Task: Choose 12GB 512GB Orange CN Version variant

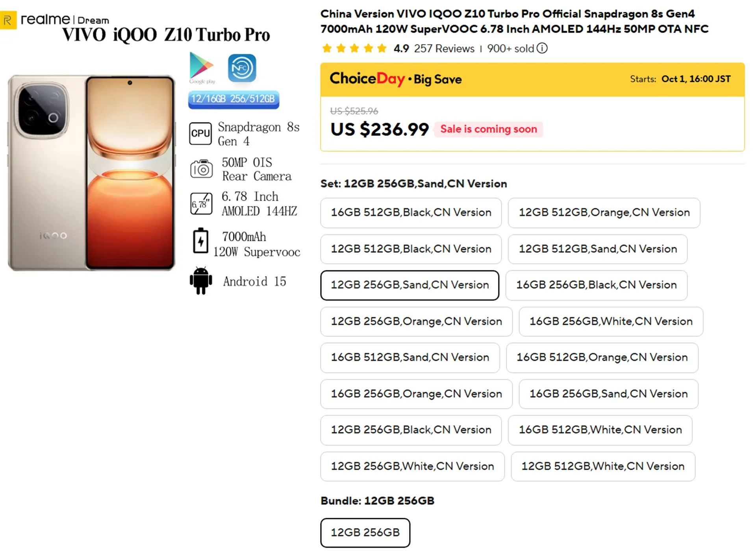Action: coord(604,212)
